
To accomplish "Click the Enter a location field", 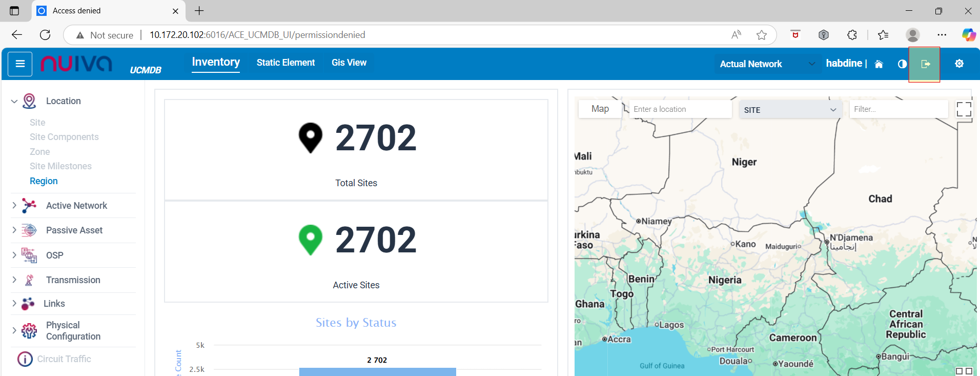I will (679, 109).
